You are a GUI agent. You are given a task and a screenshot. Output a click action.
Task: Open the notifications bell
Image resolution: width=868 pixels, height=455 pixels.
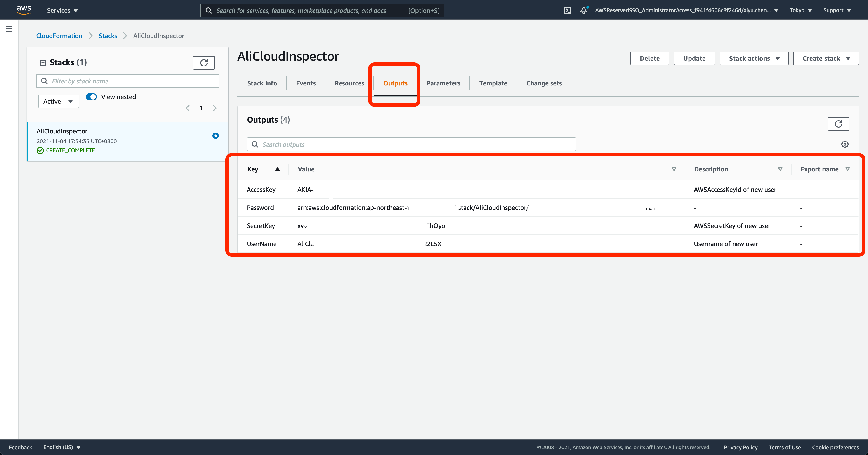tap(584, 10)
